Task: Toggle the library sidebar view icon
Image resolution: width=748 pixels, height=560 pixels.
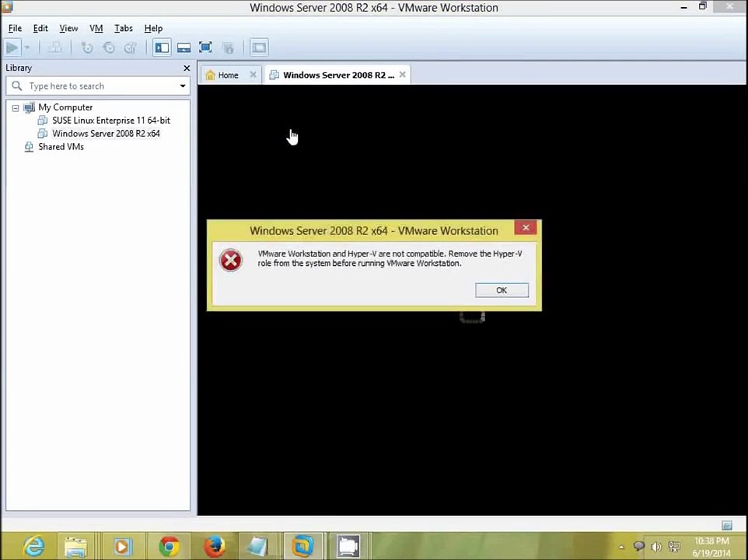Action: [x=162, y=47]
